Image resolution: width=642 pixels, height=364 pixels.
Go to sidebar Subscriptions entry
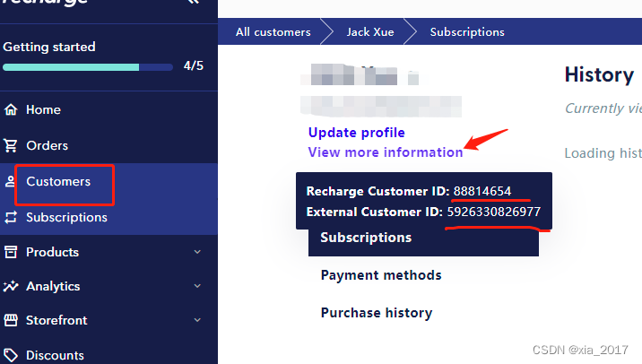tap(66, 217)
